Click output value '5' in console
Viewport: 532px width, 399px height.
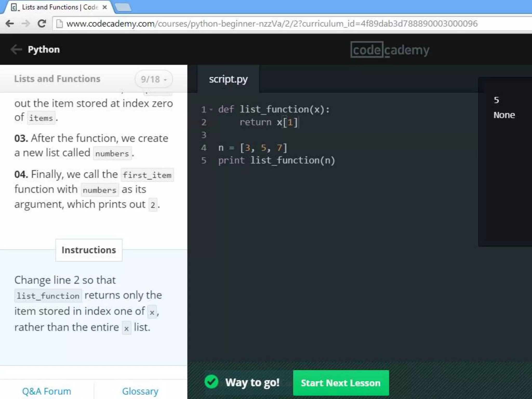496,100
